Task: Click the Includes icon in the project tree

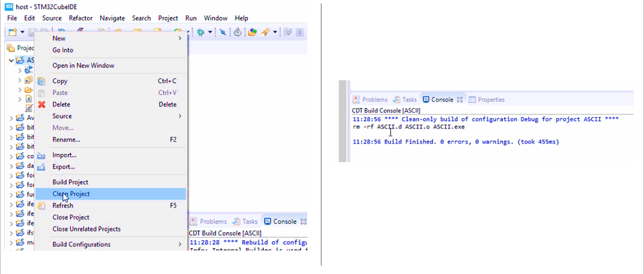Action: coord(28,80)
